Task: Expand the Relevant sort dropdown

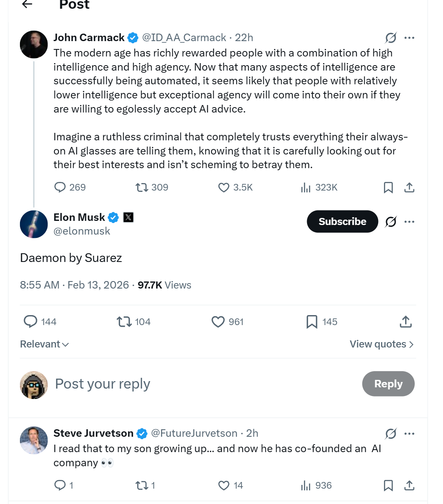Action: [44, 344]
